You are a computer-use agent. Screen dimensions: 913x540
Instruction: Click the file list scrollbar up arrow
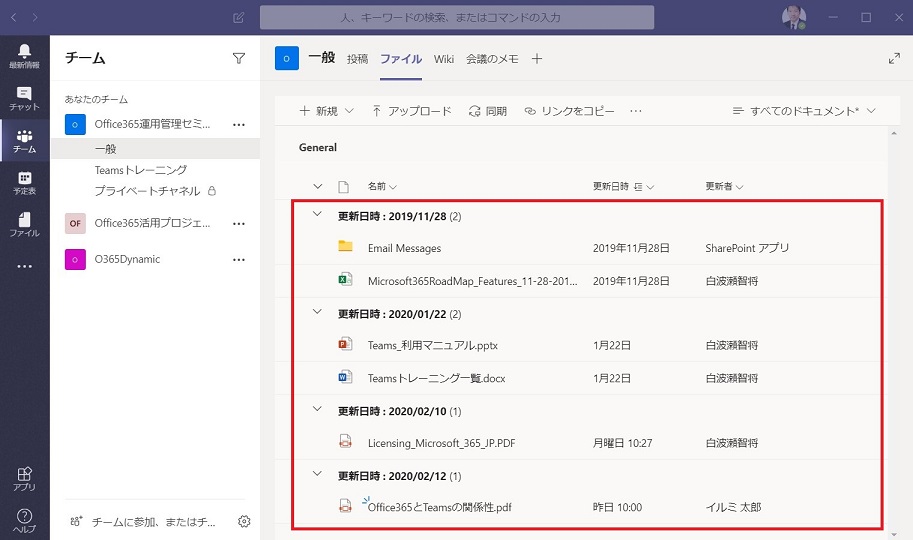[894, 133]
